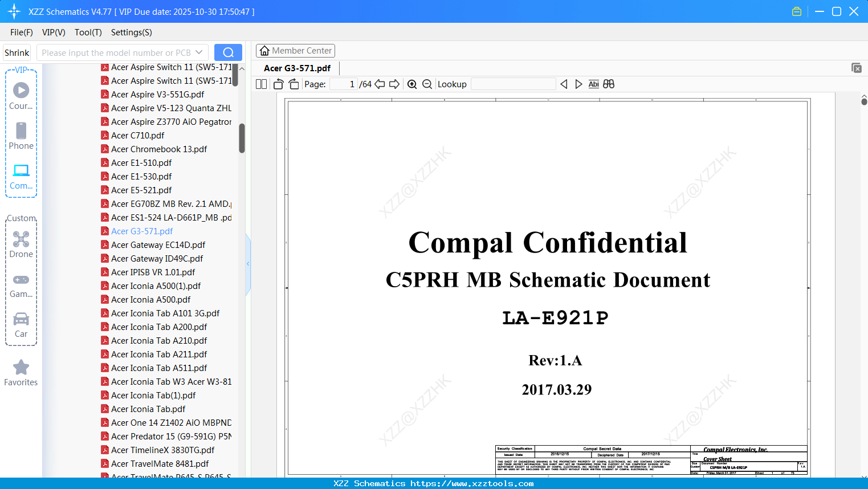Toggle the two-page side panel view icon
The width and height of the screenshot is (868, 489).
262,84
